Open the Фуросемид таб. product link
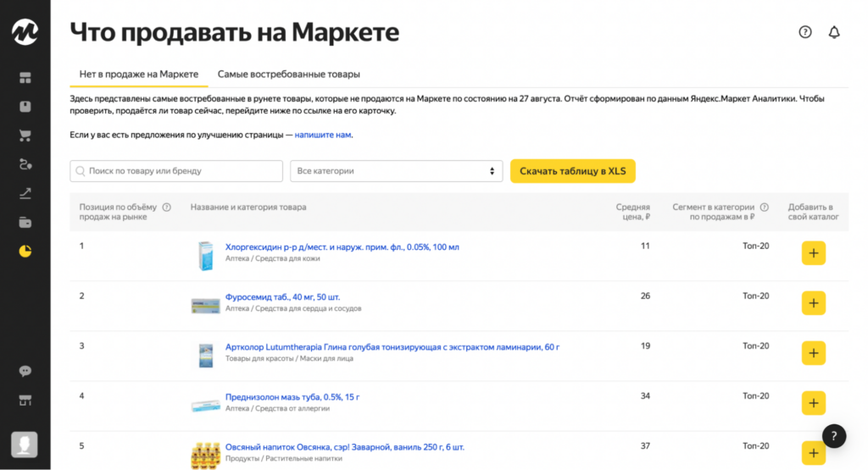The width and height of the screenshot is (868, 470). [x=282, y=297]
